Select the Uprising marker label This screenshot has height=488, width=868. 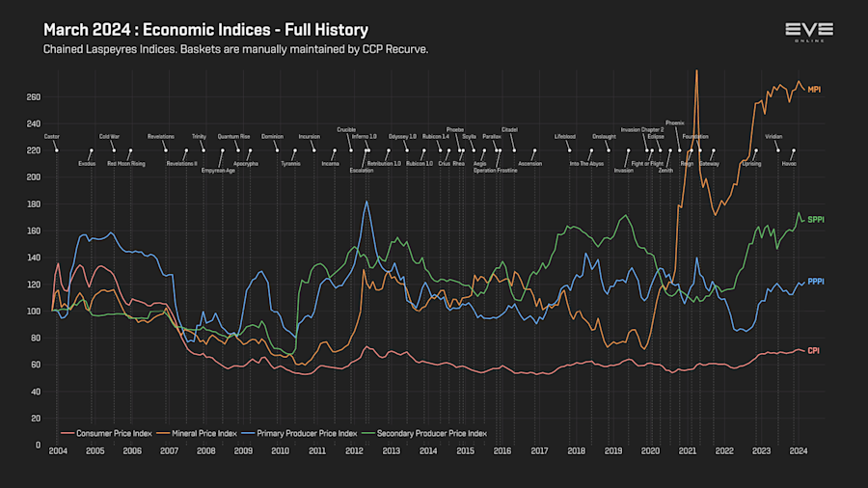click(751, 164)
